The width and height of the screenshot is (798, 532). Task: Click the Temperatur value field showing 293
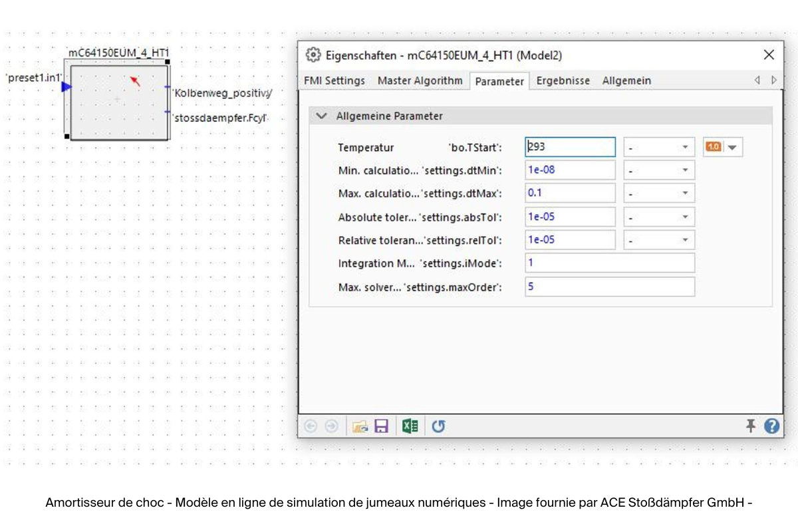tap(569, 147)
